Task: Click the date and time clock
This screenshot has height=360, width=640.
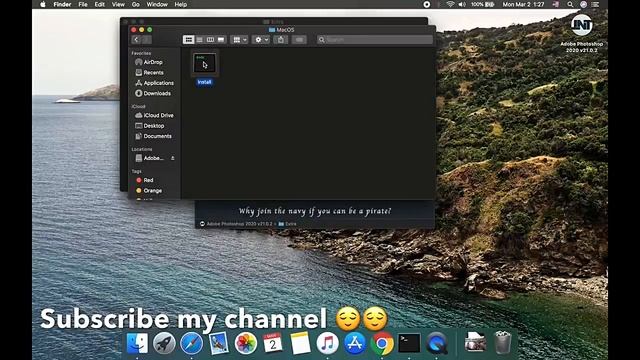Action: pos(523,4)
